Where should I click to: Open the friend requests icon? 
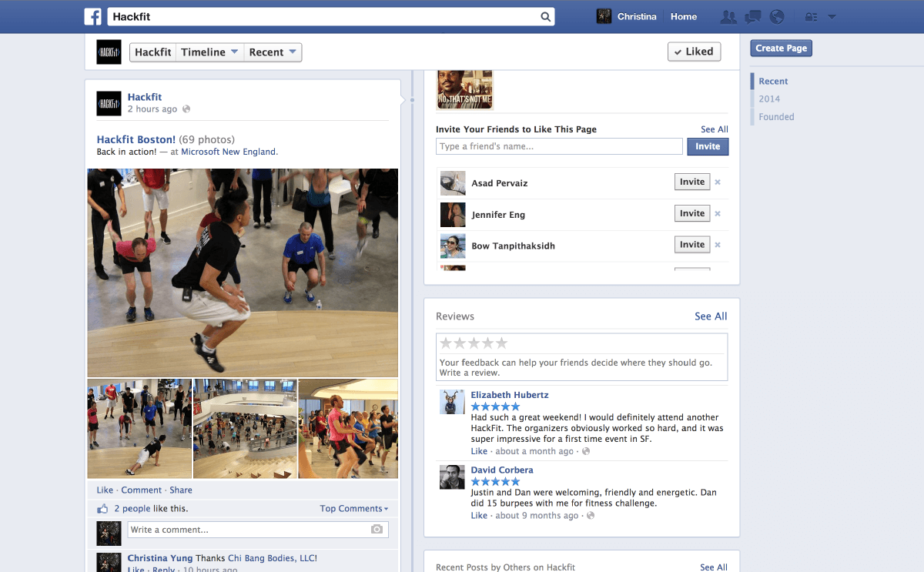tap(728, 17)
